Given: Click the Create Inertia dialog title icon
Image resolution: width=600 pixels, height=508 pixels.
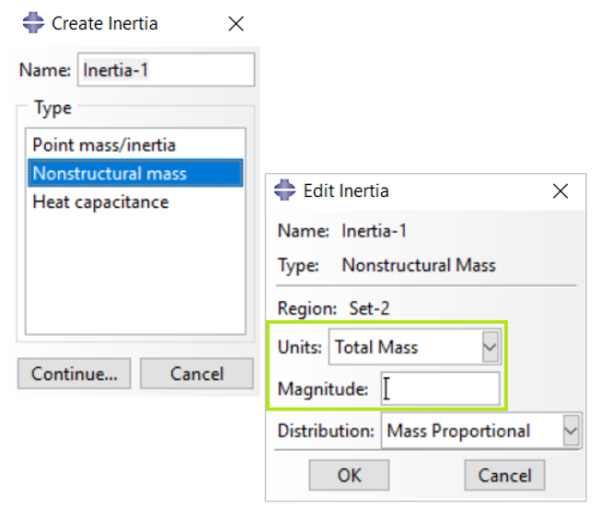Looking at the screenshot, I should [x=33, y=23].
